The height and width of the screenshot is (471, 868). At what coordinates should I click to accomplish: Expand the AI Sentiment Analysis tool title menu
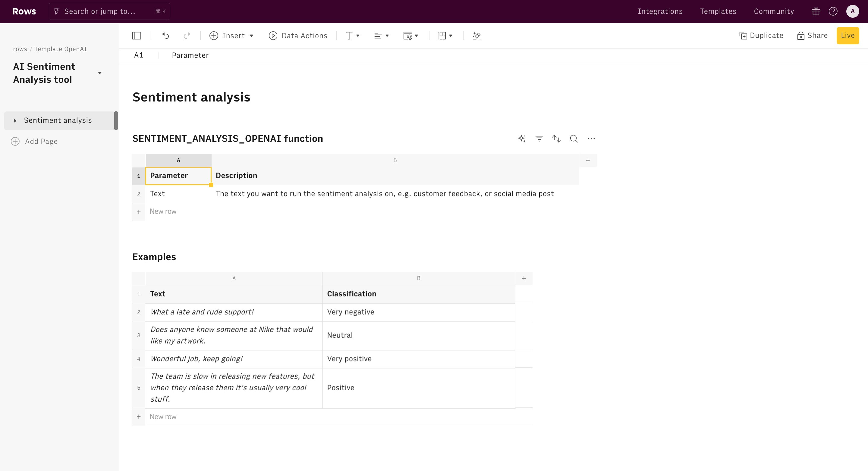(100, 73)
